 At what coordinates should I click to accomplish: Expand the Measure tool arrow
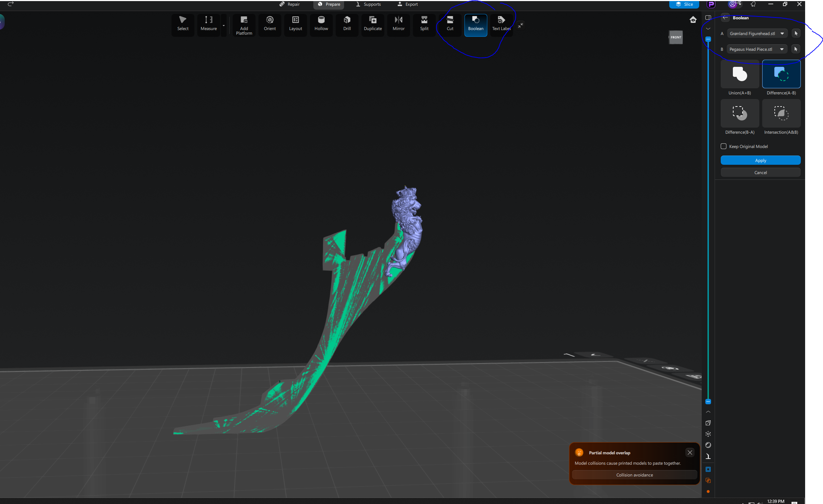[x=224, y=26]
